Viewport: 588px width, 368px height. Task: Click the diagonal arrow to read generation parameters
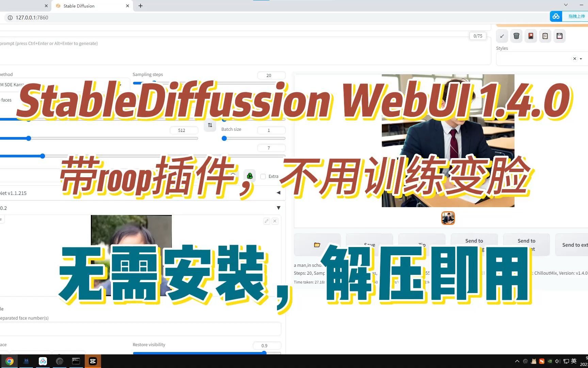(x=502, y=36)
